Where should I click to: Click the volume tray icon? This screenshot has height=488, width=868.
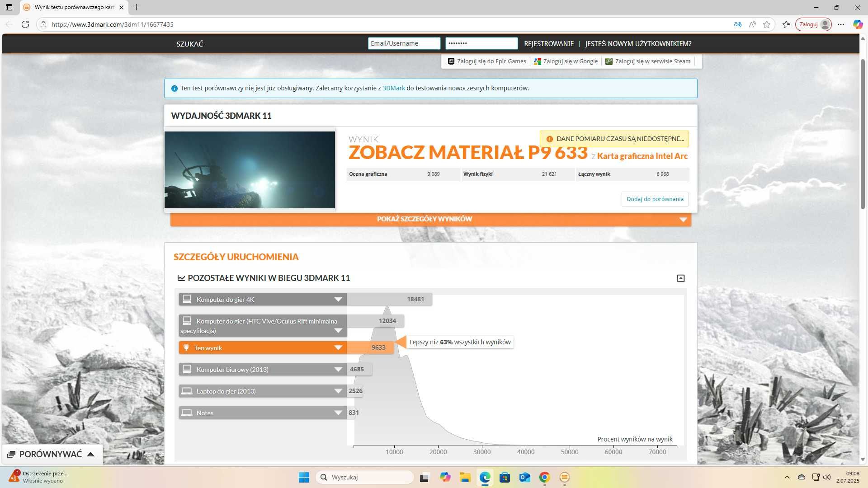[827, 477]
